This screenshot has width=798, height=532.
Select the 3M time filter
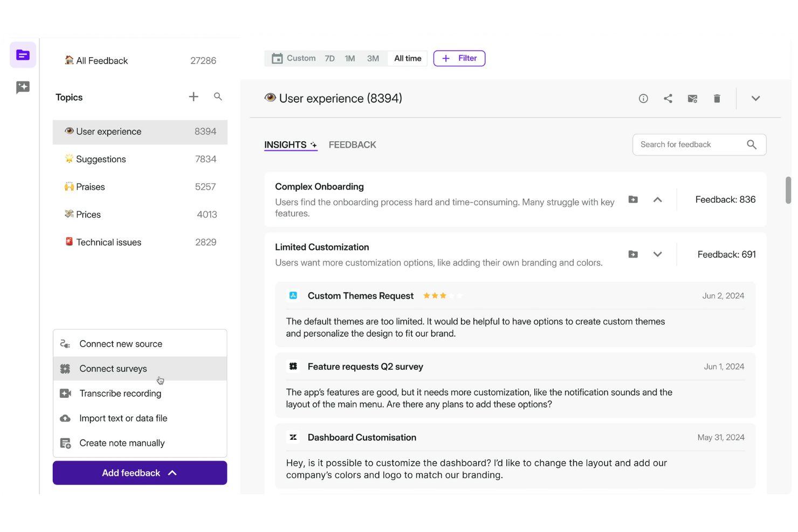[x=373, y=58]
